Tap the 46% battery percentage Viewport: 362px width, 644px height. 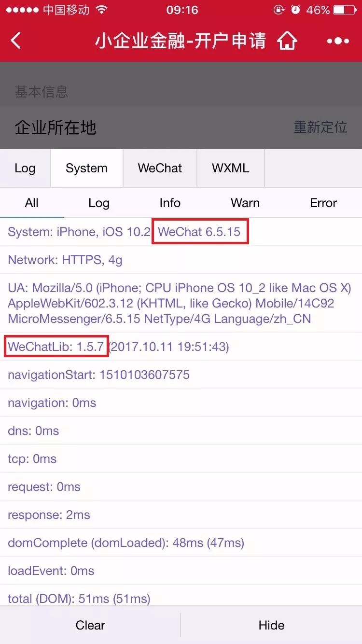tap(318, 10)
